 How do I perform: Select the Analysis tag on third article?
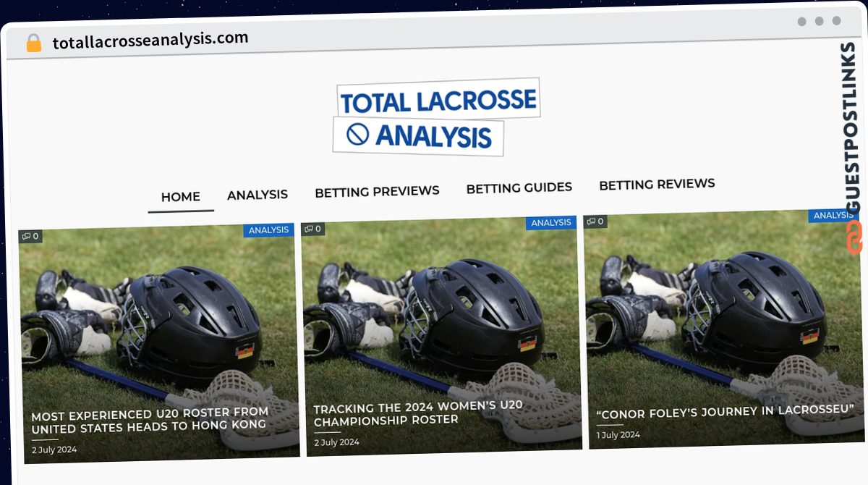(833, 216)
